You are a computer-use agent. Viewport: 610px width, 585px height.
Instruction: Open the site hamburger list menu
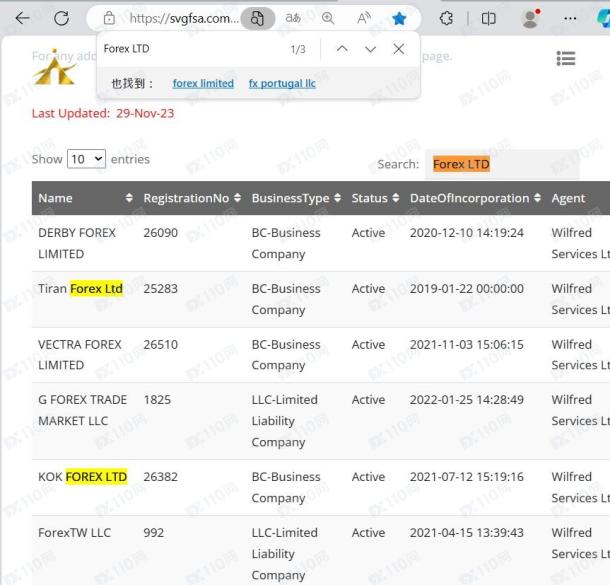(566, 59)
